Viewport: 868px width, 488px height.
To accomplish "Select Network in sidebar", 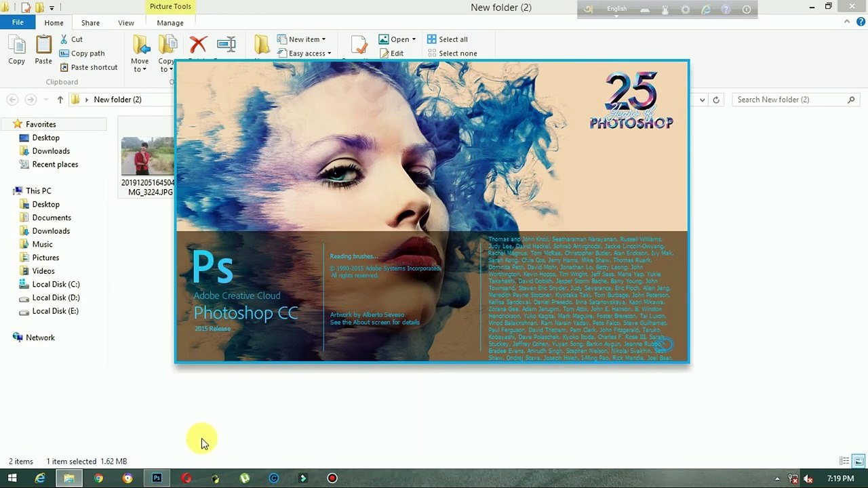I will 40,338.
